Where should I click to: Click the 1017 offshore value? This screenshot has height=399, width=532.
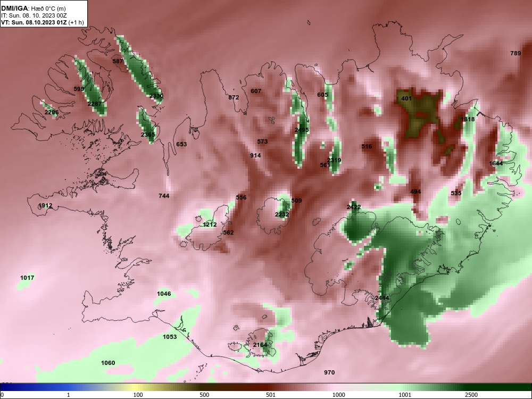click(27, 278)
